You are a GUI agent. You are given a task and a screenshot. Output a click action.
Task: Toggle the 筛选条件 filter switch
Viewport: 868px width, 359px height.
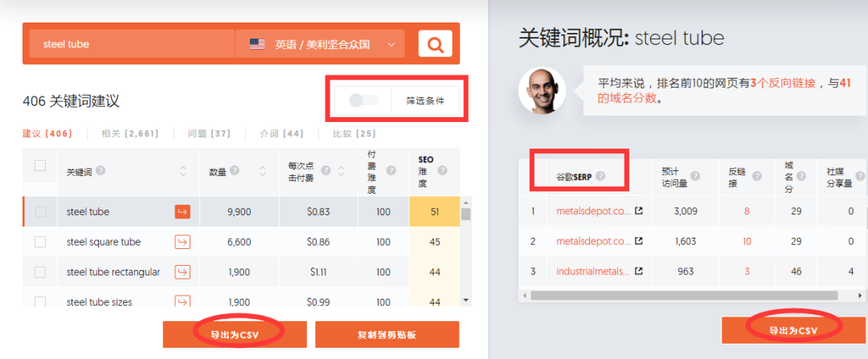pos(364,100)
